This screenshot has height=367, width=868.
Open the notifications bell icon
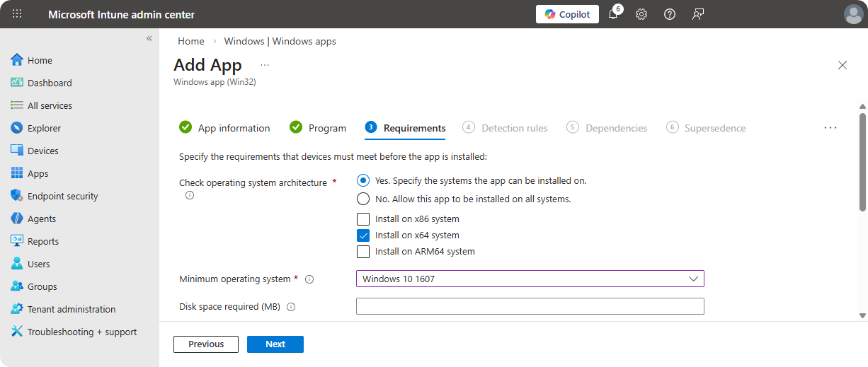tap(613, 14)
